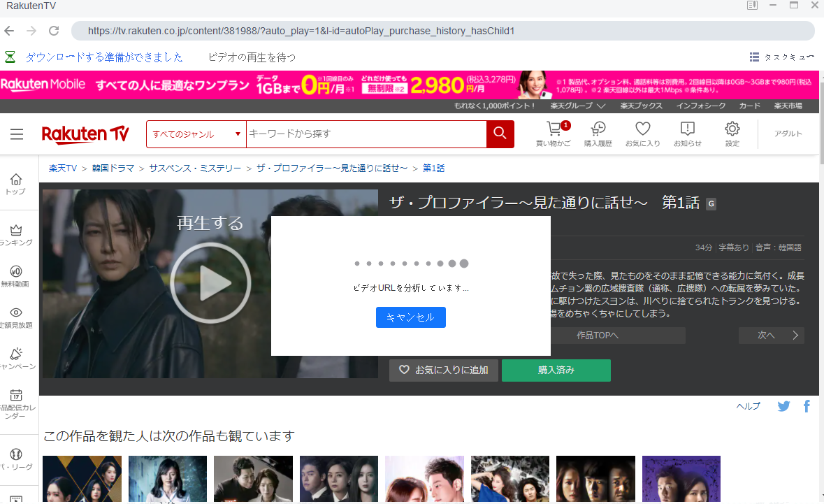Image resolution: width=824 pixels, height=504 pixels.
Task: Reload the page with the refresh icon
Action: [x=54, y=31]
